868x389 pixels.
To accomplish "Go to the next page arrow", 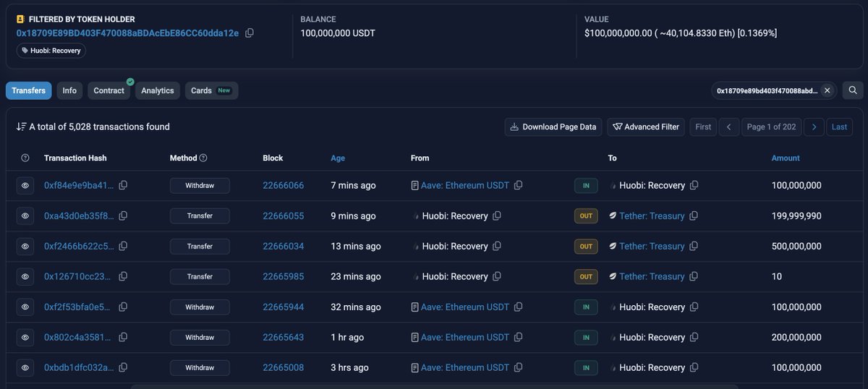I will pos(814,127).
